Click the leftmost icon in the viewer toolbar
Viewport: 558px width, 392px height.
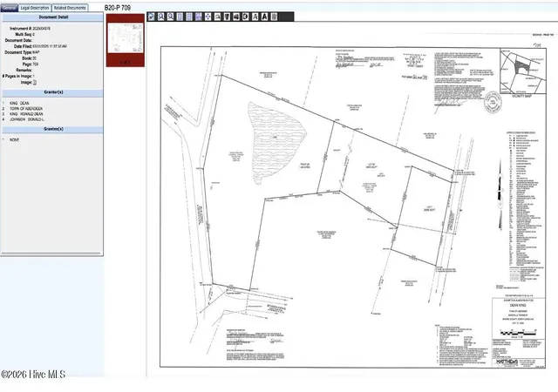[151, 17]
